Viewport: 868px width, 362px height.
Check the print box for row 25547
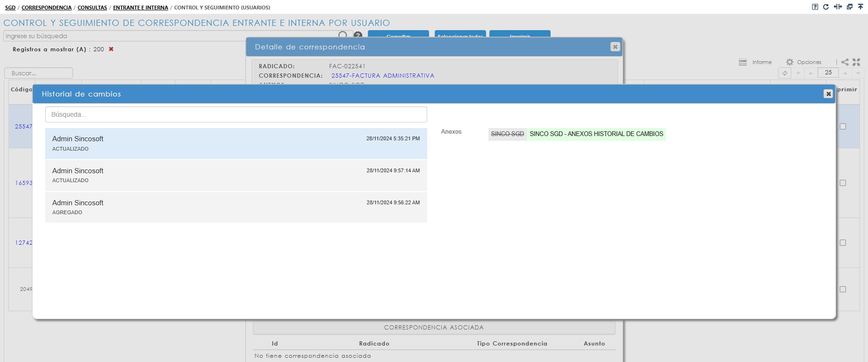coord(843,126)
